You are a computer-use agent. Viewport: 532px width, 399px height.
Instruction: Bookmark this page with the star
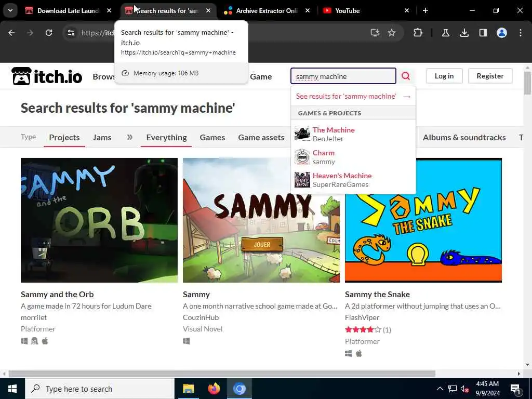(392, 33)
